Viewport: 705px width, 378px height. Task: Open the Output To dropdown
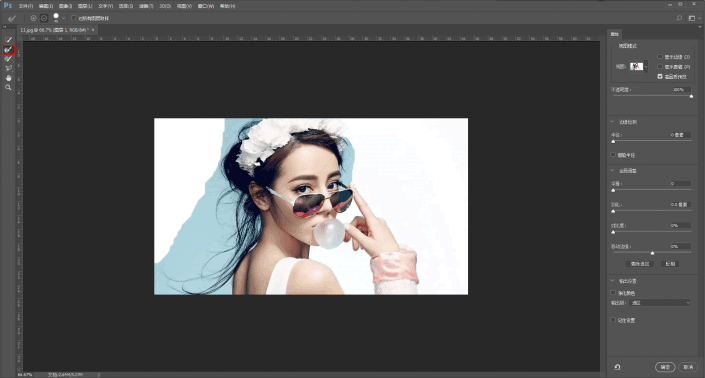coord(660,303)
